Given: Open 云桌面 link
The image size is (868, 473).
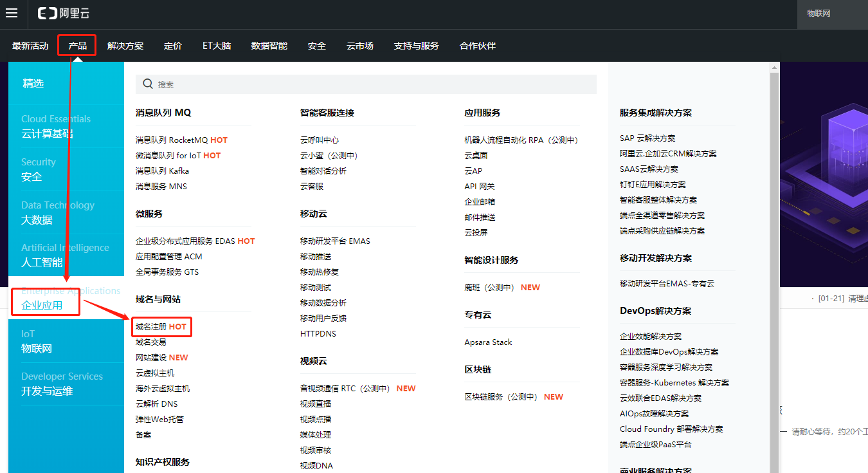Looking at the screenshot, I should click(x=476, y=155).
